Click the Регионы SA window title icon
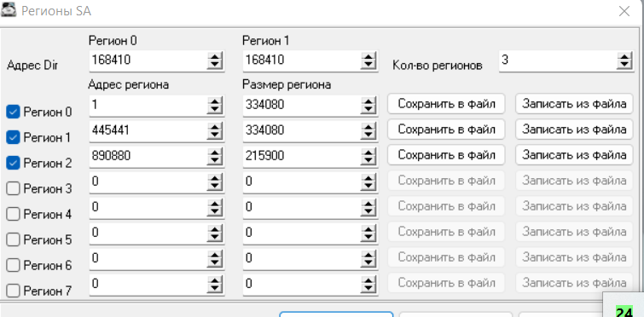Screen dimensions: 644x317 [x=9, y=9]
